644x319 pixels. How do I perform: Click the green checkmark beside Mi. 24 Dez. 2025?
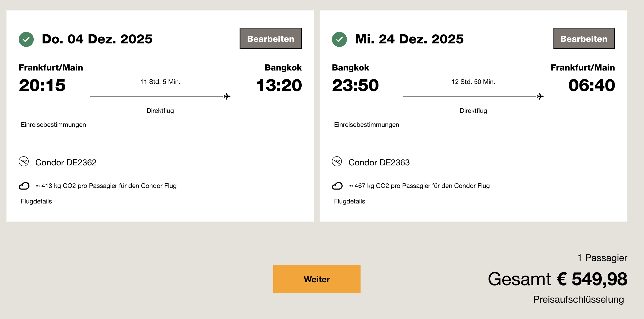pos(339,39)
